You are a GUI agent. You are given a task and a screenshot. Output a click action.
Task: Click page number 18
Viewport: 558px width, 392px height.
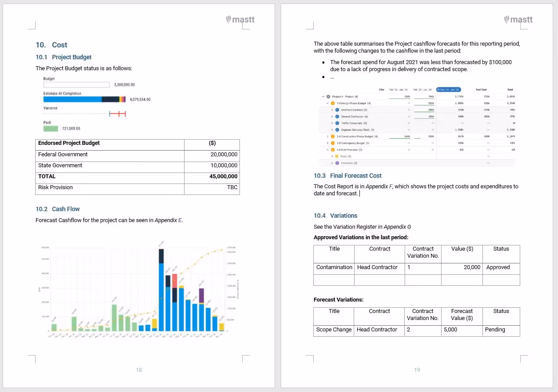click(139, 370)
